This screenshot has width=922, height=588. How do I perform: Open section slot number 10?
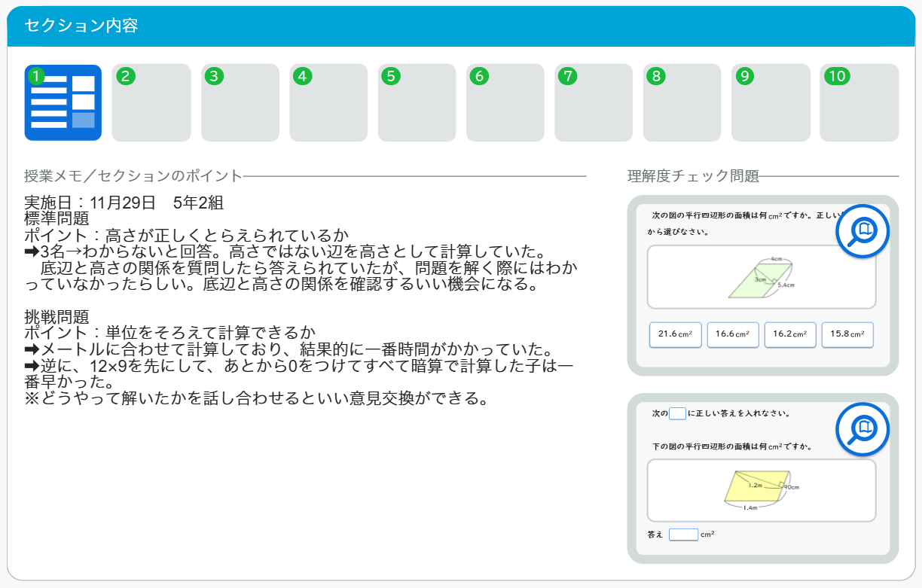tap(859, 102)
